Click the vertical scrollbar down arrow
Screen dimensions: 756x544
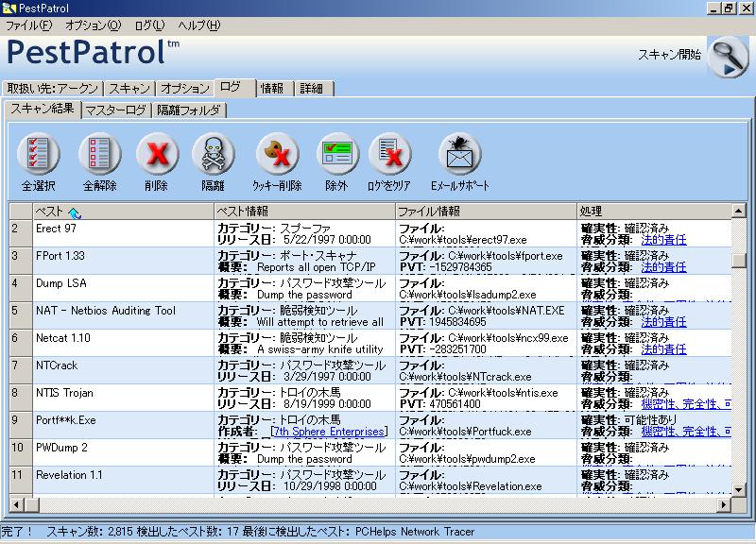pos(739,489)
